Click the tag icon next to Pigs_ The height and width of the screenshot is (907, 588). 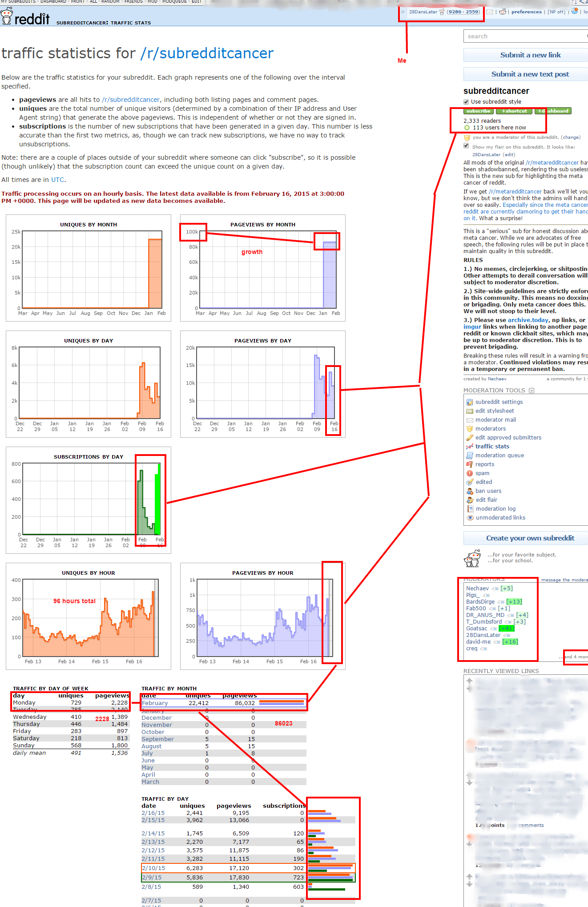pos(486,595)
